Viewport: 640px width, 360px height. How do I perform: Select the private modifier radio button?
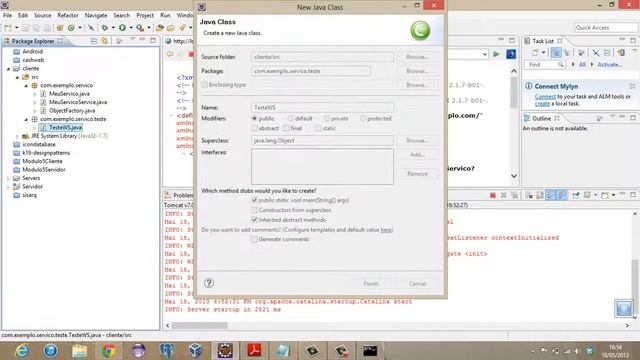(327, 118)
